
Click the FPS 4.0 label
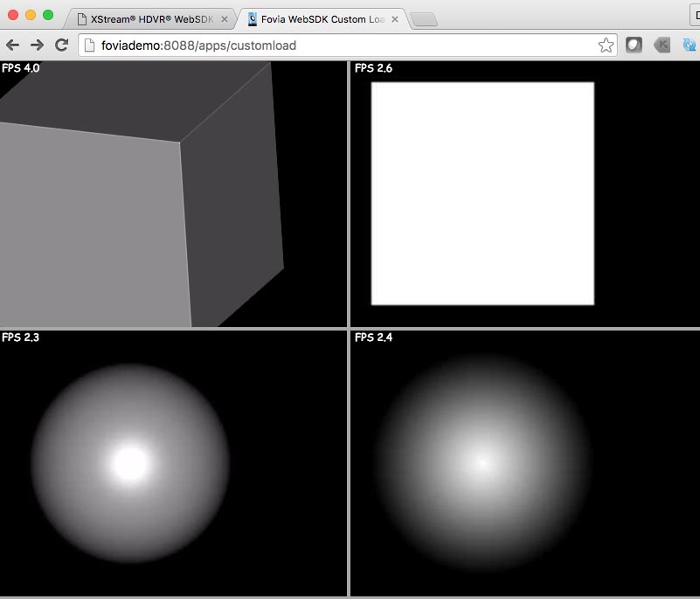(21, 67)
